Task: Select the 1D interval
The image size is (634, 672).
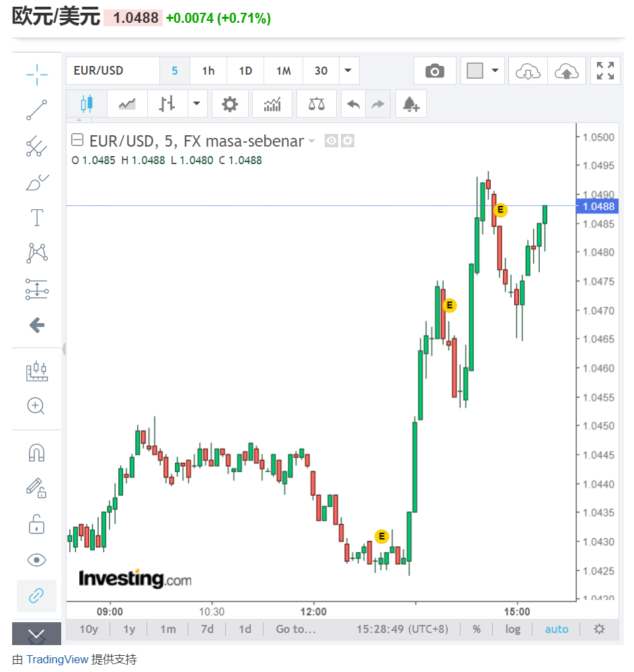Action: click(245, 71)
